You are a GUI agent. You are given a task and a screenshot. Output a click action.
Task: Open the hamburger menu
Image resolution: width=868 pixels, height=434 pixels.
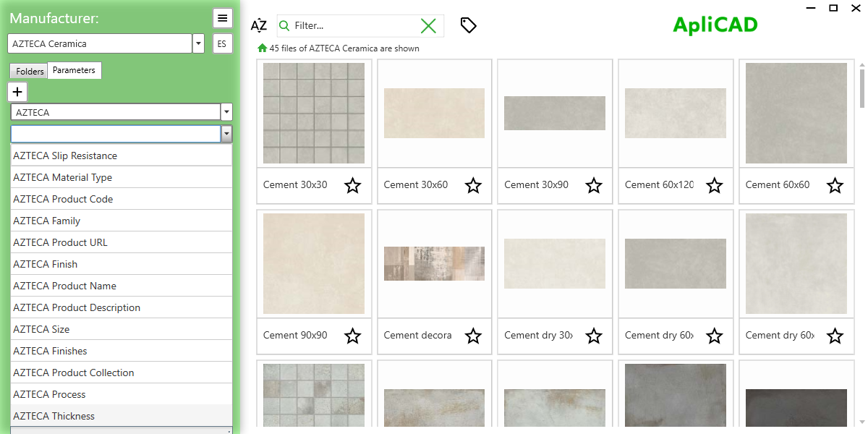click(x=222, y=17)
